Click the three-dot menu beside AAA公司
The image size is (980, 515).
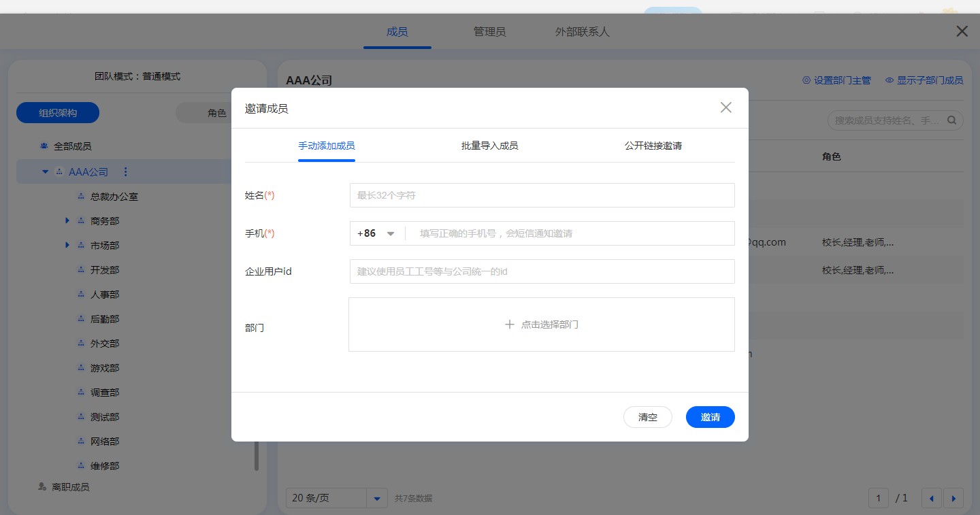click(x=125, y=172)
